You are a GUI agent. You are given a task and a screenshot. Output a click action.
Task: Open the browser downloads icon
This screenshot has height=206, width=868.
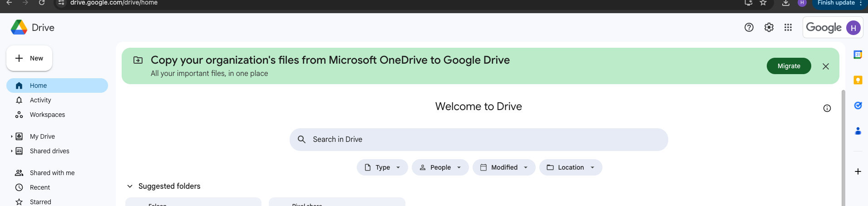click(x=786, y=3)
